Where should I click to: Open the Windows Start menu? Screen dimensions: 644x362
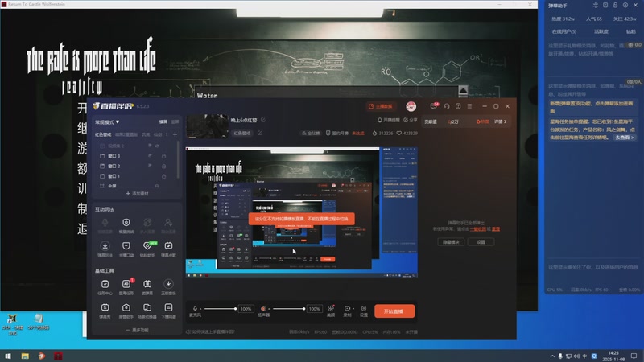coord(8,356)
